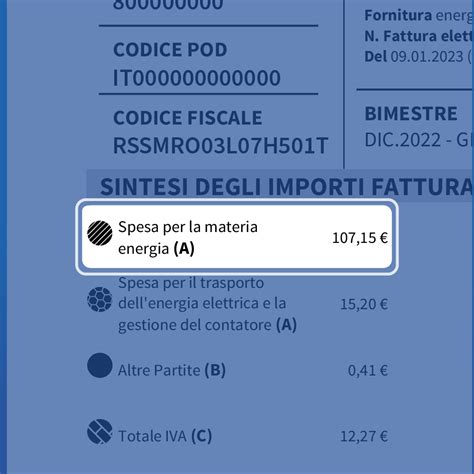Click the crosshatched circle icon beside Totale IVA
The width and height of the screenshot is (474, 474).
click(x=100, y=431)
